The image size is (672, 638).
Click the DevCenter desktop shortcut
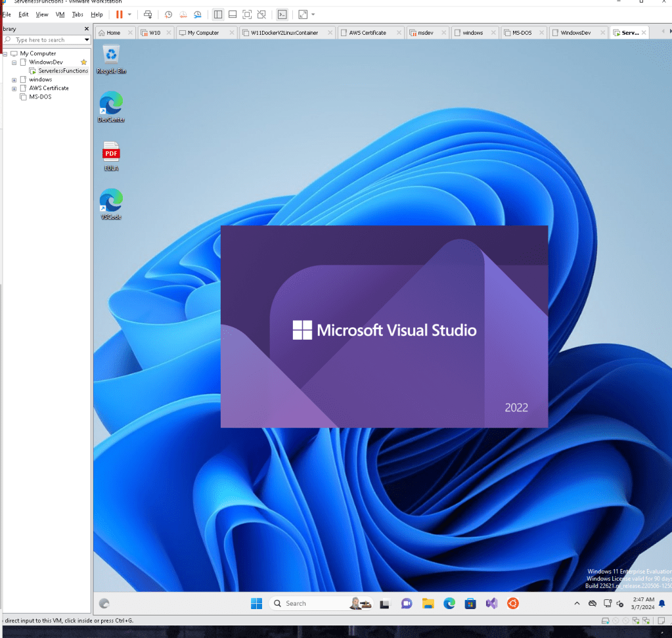point(111,107)
